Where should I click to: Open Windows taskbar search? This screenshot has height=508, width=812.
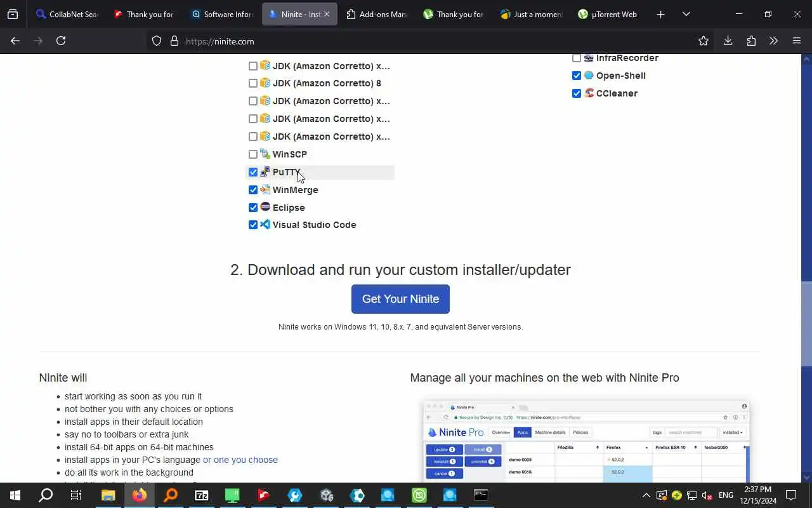[x=46, y=495]
